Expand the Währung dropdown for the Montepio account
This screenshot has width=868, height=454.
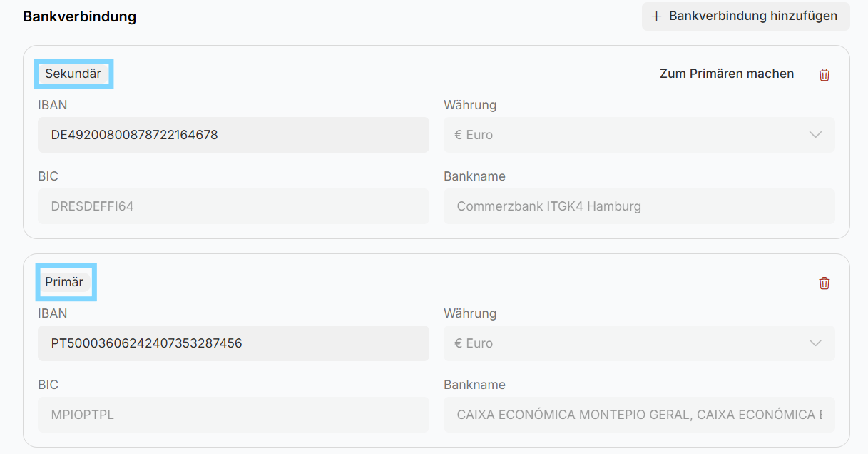coord(638,343)
